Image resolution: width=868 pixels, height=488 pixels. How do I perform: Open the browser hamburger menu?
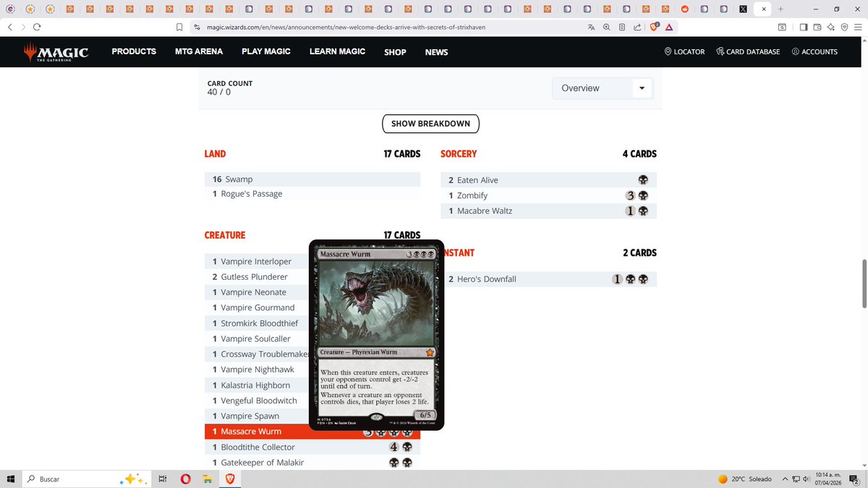856,27
